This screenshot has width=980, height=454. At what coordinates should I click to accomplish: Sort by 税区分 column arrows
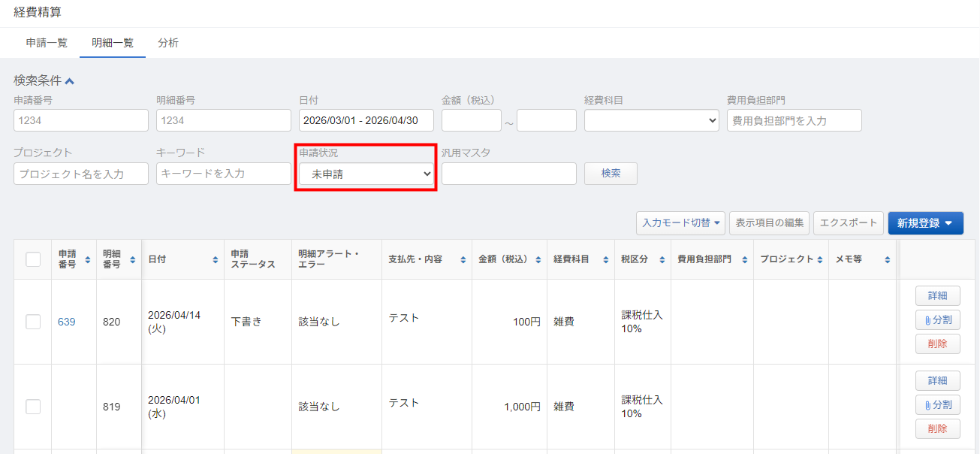click(662, 259)
